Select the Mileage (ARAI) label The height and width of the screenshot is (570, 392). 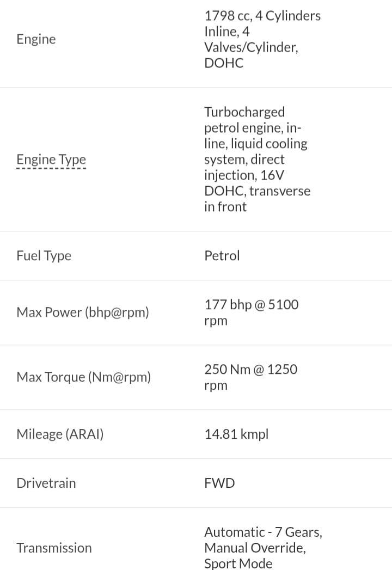pos(60,434)
